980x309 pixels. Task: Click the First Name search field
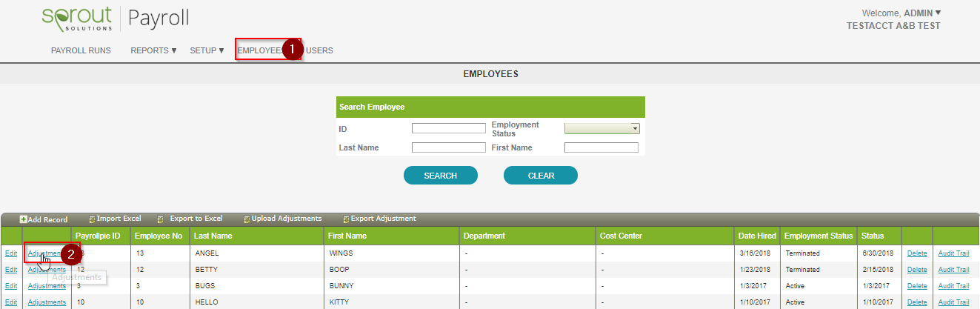coord(601,147)
